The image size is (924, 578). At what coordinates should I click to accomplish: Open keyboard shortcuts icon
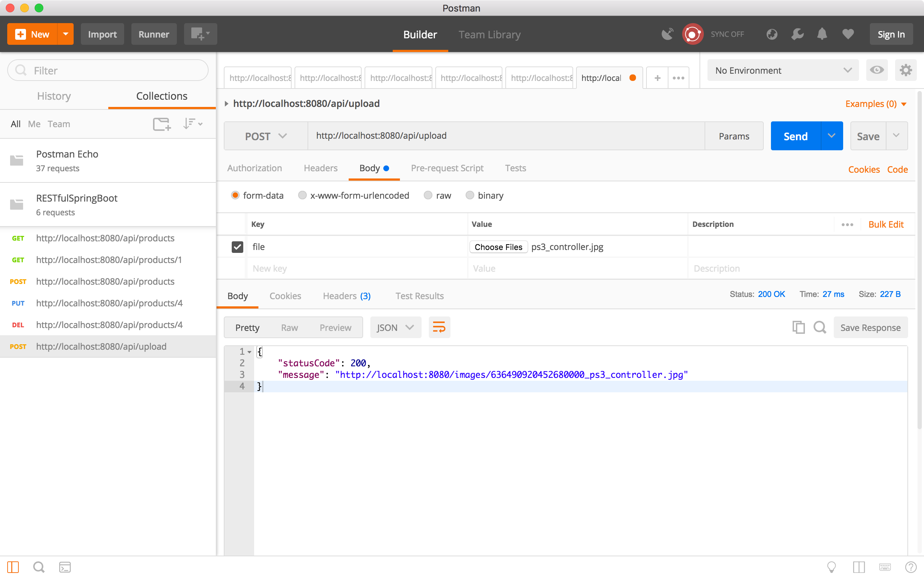(885, 567)
